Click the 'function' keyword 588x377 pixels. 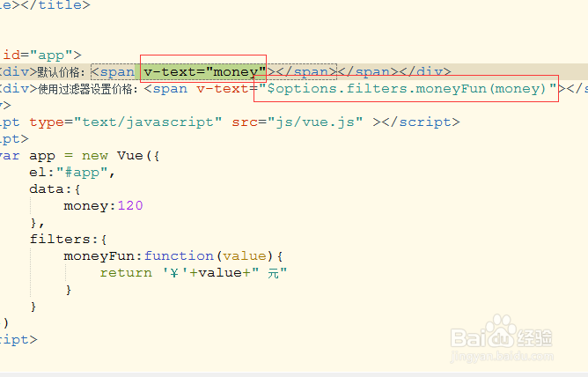point(179,255)
